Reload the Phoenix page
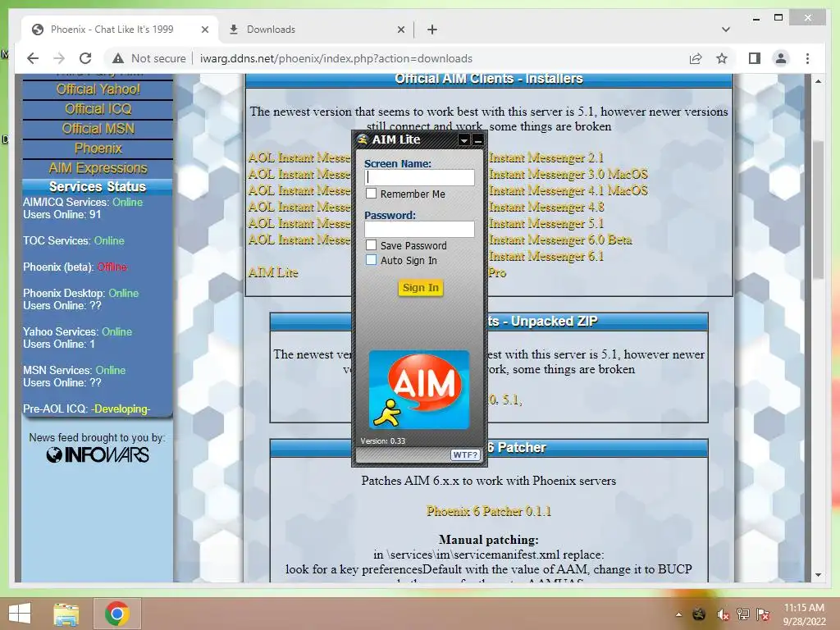 coord(85,58)
